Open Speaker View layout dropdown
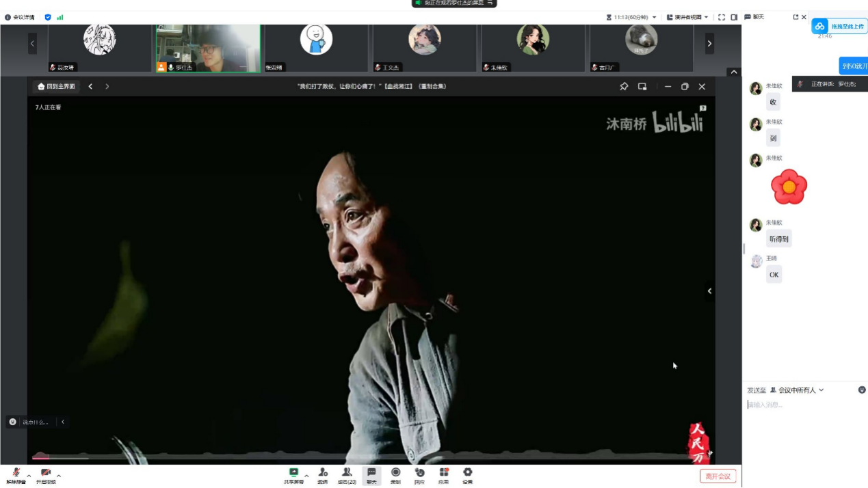The height and width of the screenshot is (488, 868). coord(687,17)
